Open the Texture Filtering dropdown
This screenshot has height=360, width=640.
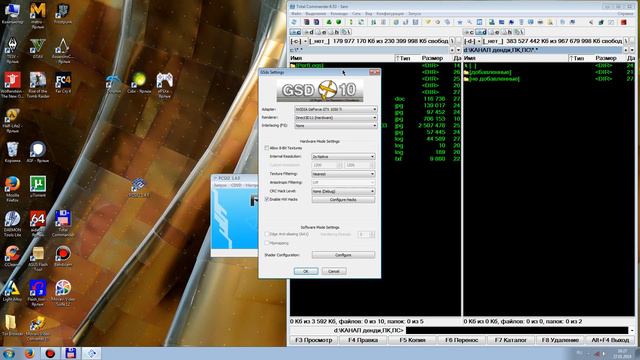pos(343,174)
